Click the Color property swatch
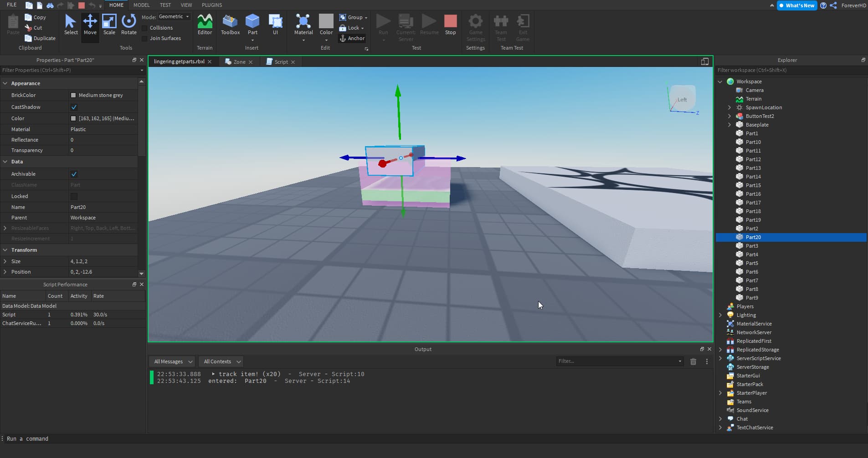The width and height of the screenshot is (868, 458). [x=73, y=118]
